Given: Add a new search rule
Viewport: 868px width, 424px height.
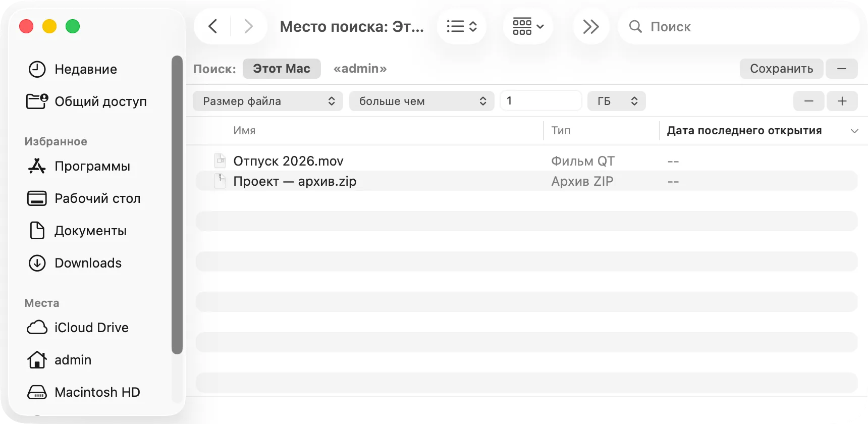Looking at the screenshot, I should pos(842,101).
